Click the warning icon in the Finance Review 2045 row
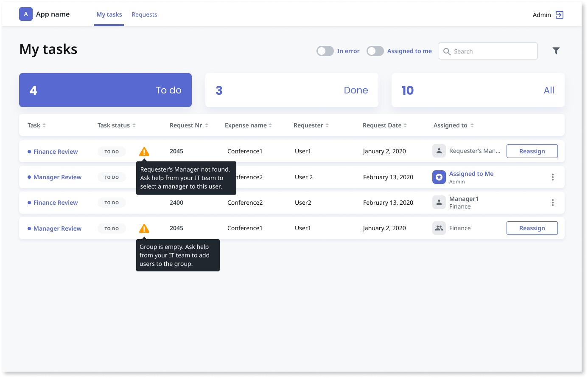 tap(144, 152)
